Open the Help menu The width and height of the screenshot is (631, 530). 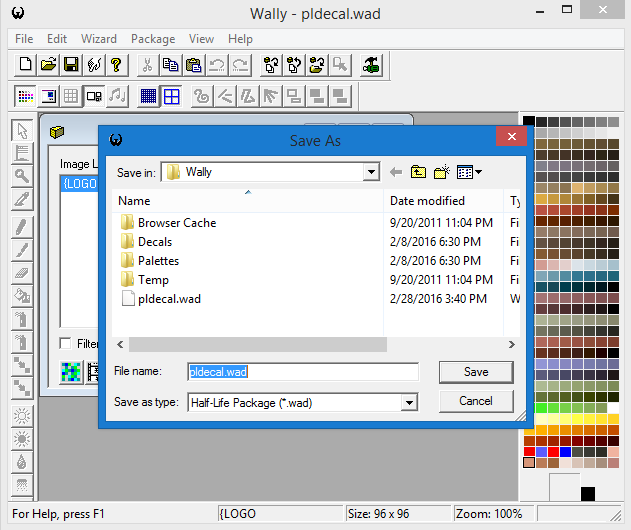241,39
